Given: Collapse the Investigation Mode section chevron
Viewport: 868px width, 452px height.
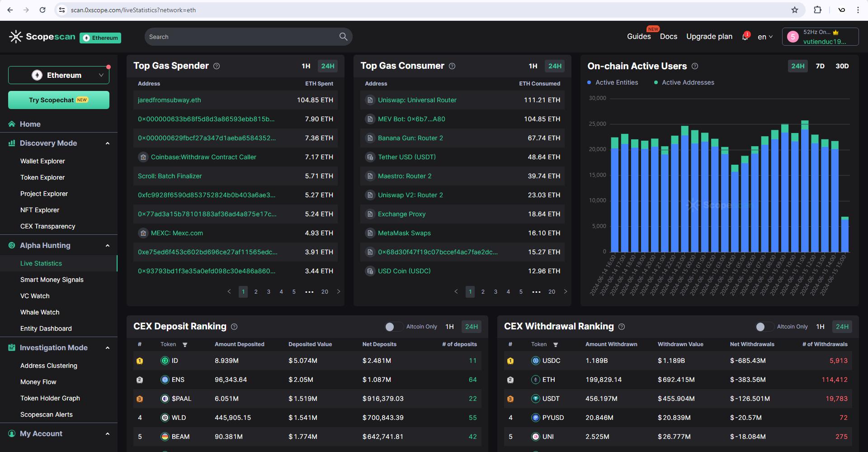Looking at the screenshot, I should (108, 348).
